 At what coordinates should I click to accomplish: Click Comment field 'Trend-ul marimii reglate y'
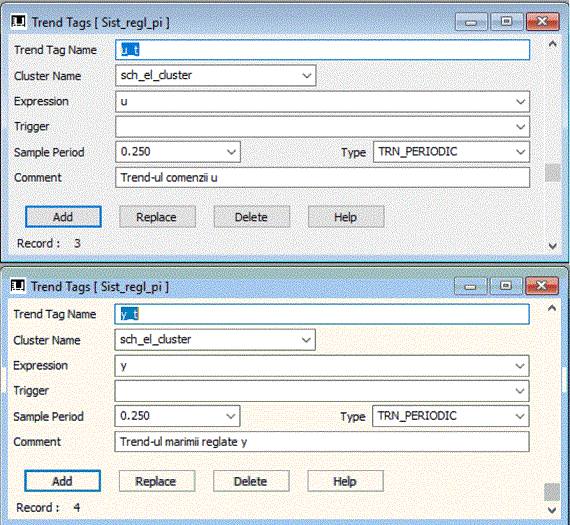point(322,442)
